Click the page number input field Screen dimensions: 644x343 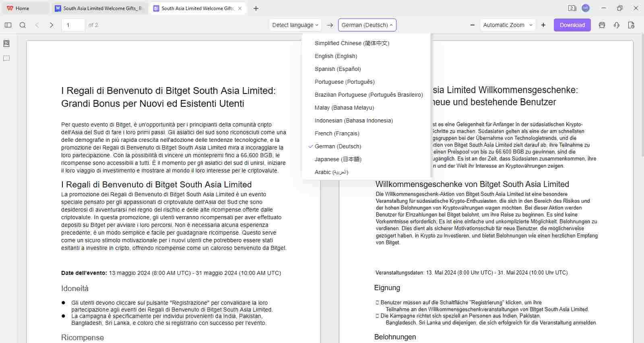click(73, 25)
